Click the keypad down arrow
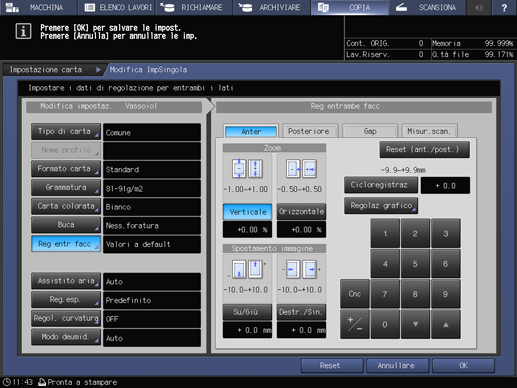This screenshot has height=388, width=517. tap(415, 324)
